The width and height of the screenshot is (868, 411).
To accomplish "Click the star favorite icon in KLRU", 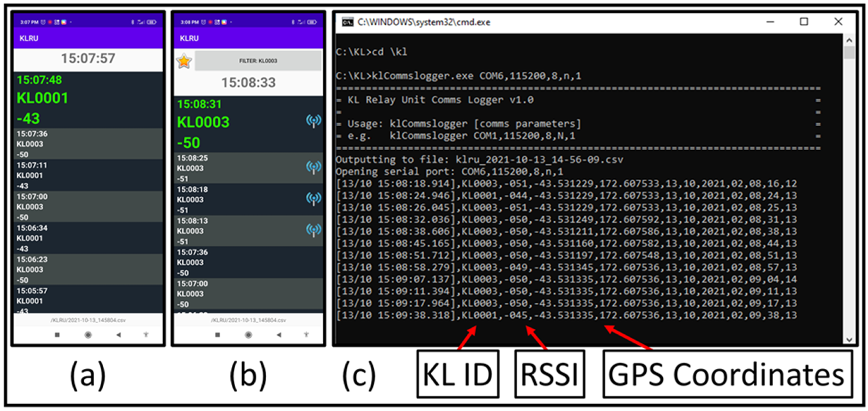I will coord(184,61).
